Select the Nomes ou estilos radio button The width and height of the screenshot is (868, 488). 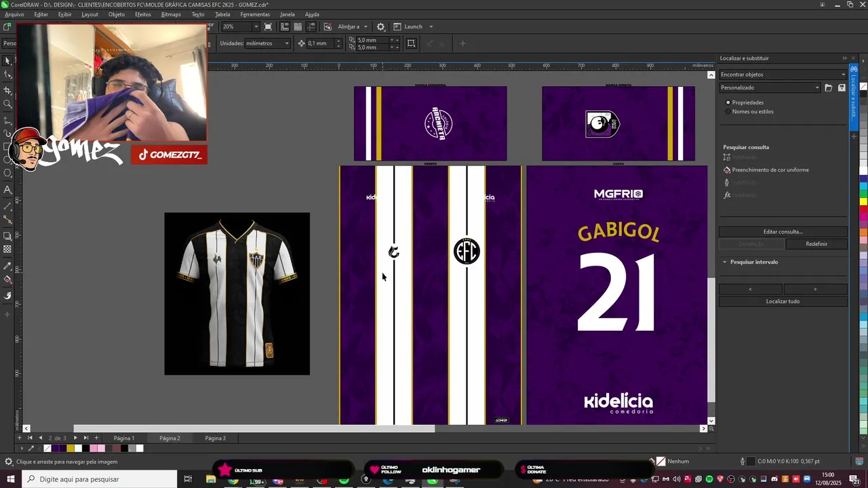[728, 111]
